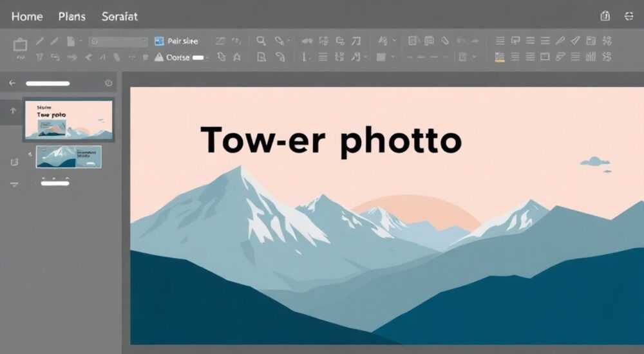Click the Tow-er photto slide title
Image resolution: width=644 pixels, height=354 pixels.
[331, 141]
